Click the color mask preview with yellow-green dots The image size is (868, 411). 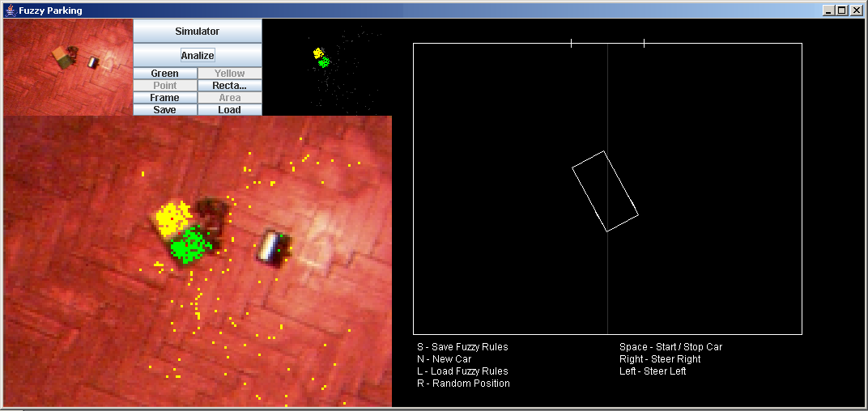tap(326, 67)
